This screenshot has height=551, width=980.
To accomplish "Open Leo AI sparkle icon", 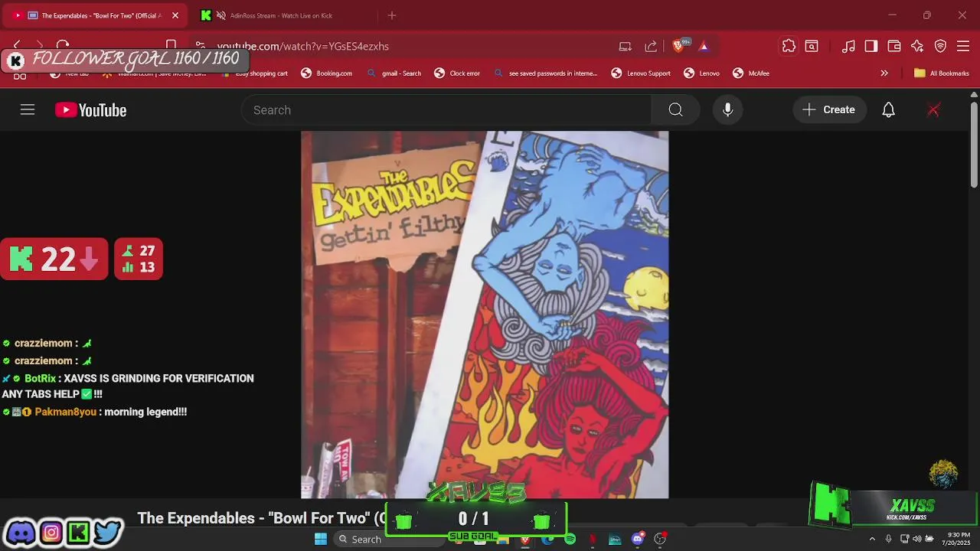I will (917, 46).
